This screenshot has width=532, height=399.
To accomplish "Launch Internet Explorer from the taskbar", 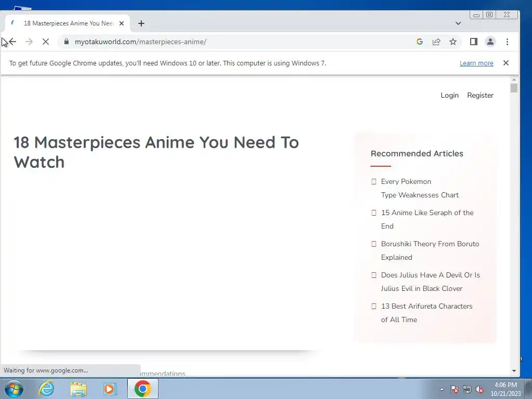I will (x=46, y=389).
